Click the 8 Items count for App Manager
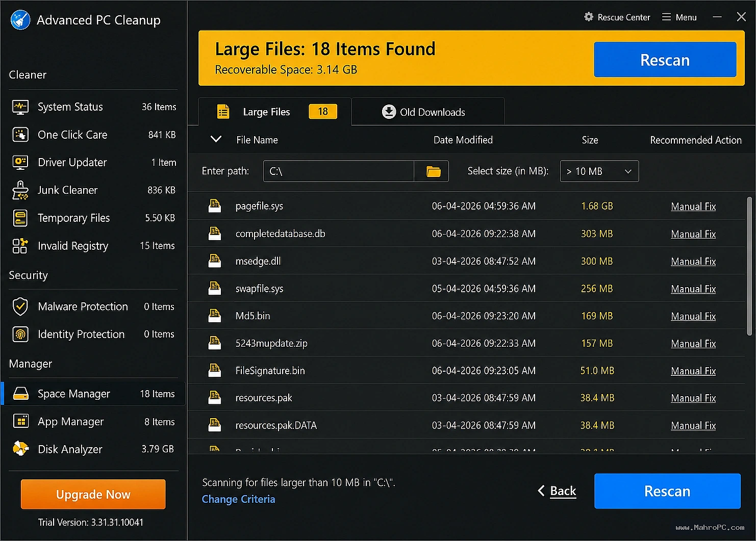 pyautogui.click(x=160, y=422)
